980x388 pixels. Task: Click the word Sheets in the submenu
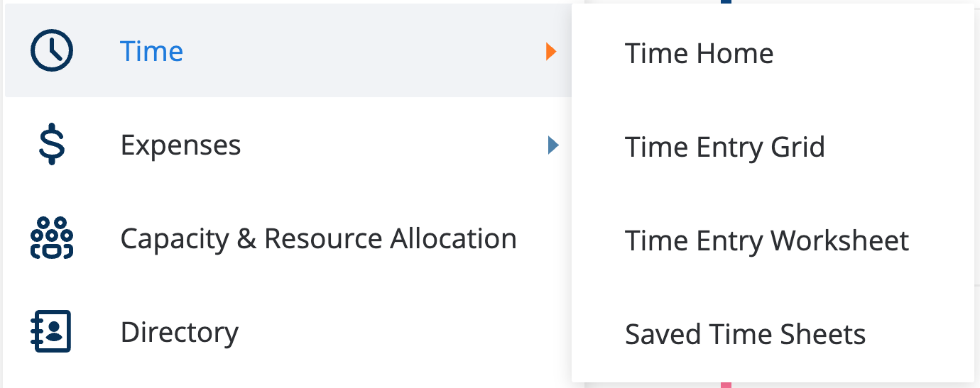pos(823,334)
